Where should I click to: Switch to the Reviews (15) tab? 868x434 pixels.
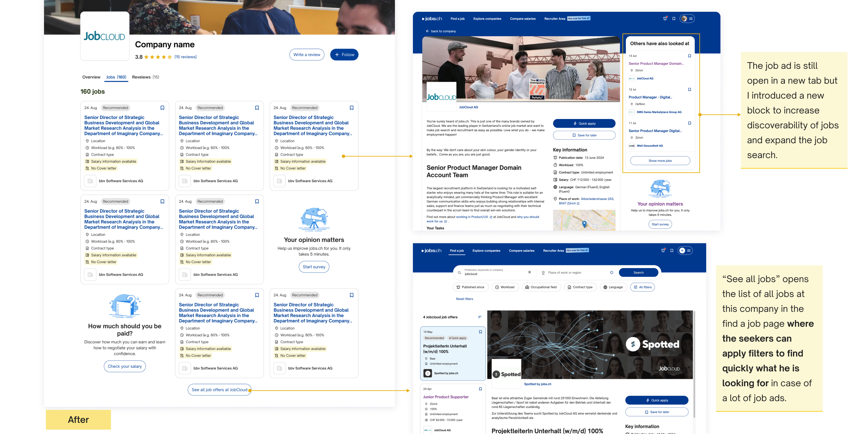click(145, 77)
